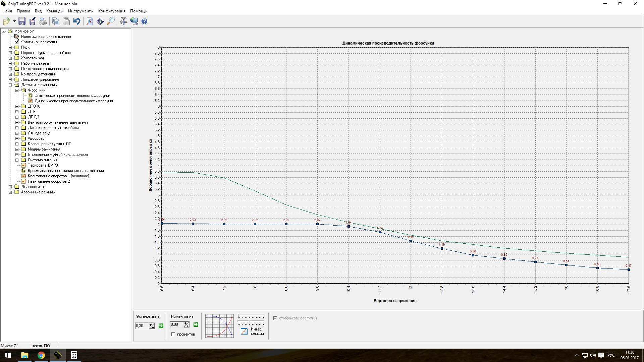Open the dropdown arrow next to Open file
Screen dimensions: 644x362
(x=14, y=21)
